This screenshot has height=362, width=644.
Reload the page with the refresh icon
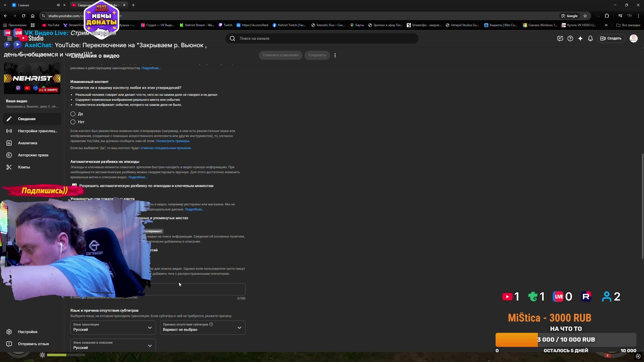point(24,16)
